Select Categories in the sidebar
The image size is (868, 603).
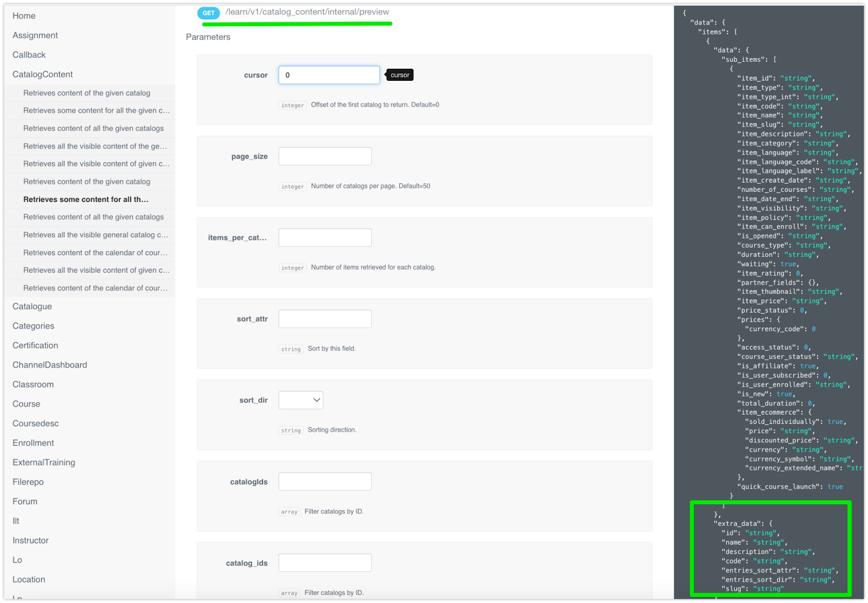point(33,325)
